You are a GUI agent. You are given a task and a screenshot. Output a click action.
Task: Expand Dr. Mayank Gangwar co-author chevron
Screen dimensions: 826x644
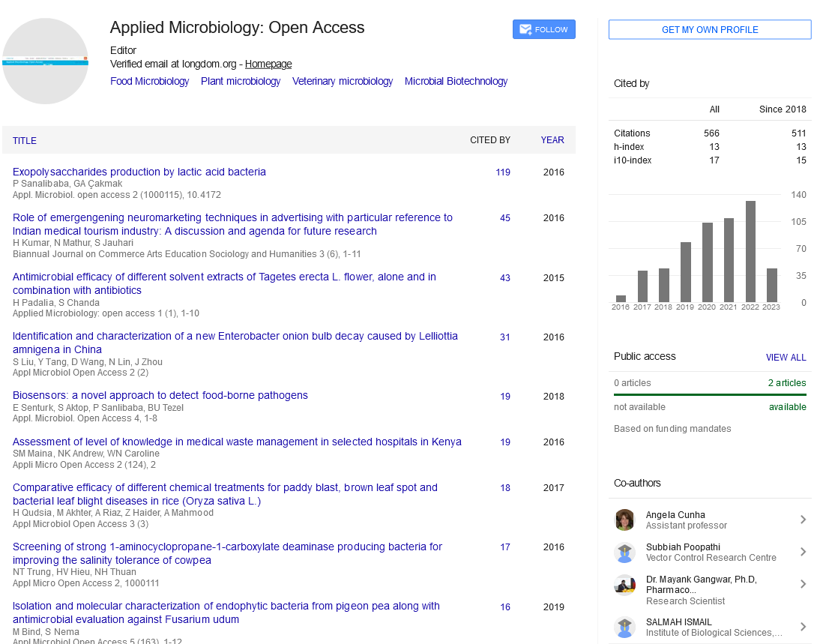tap(803, 585)
